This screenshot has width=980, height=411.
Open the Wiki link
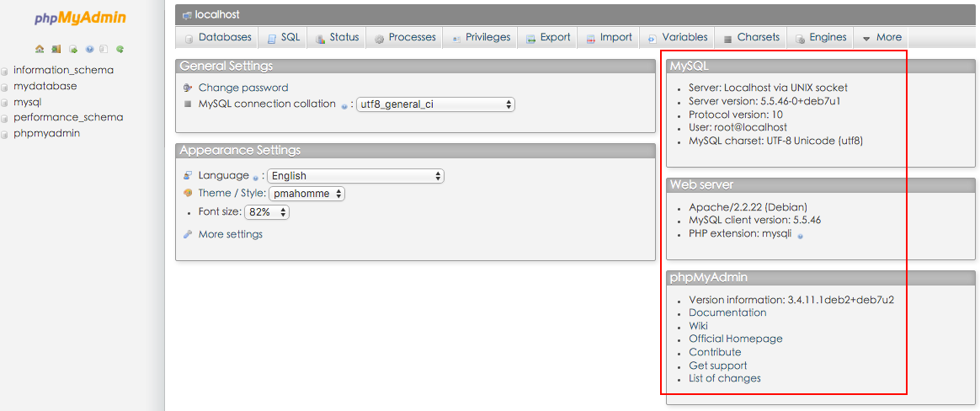pyautogui.click(x=698, y=326)
